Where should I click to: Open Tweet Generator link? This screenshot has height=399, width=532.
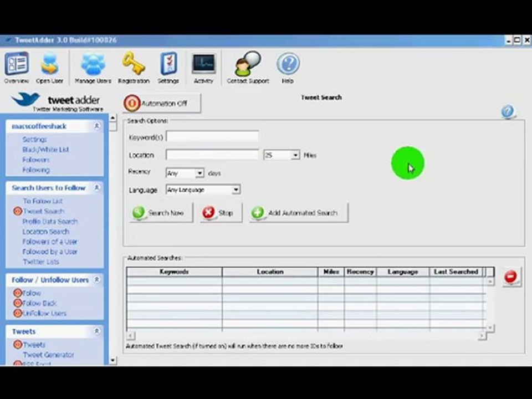(x=48, y=355)
